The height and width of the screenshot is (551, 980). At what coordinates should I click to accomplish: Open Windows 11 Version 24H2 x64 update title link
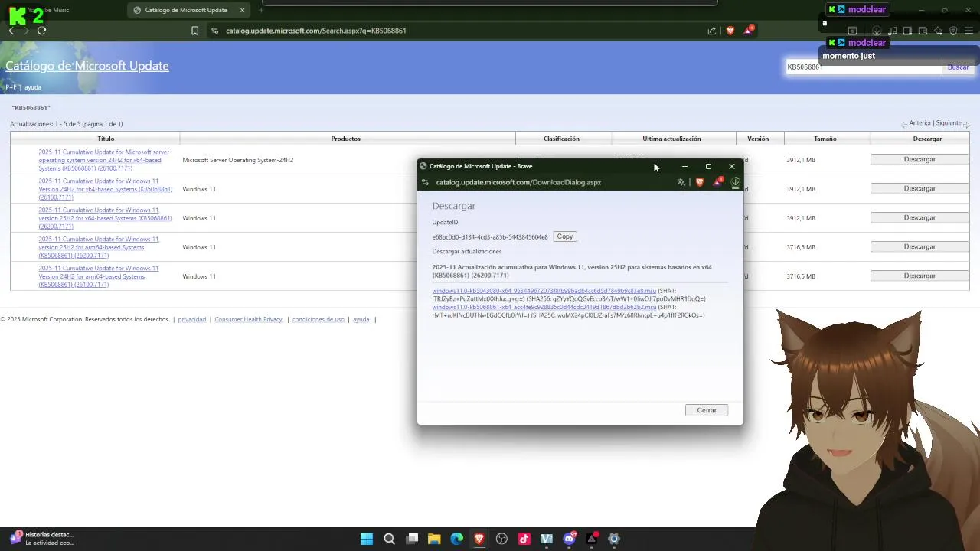tap(105, 189)
